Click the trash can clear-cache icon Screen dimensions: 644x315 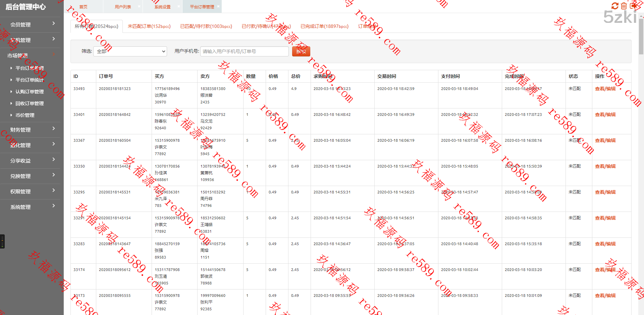(624, 6)
